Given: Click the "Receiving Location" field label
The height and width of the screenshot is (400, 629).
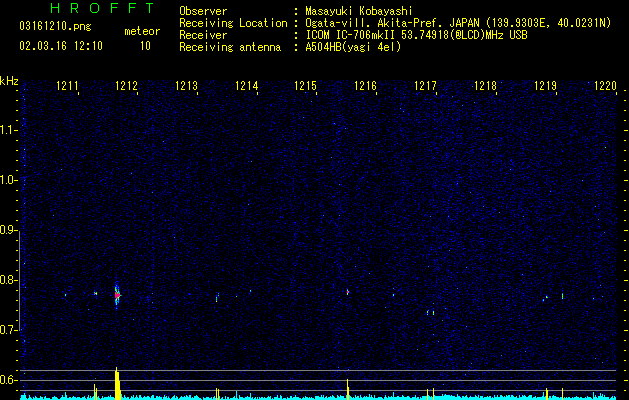Looking at the screenshot, I should (233, 23).
